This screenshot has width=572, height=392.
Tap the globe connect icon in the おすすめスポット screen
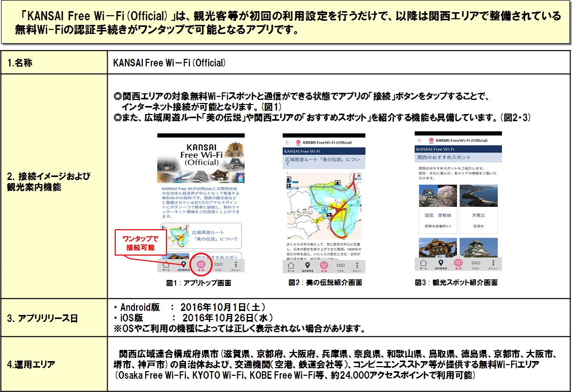(x=458, y=263)
